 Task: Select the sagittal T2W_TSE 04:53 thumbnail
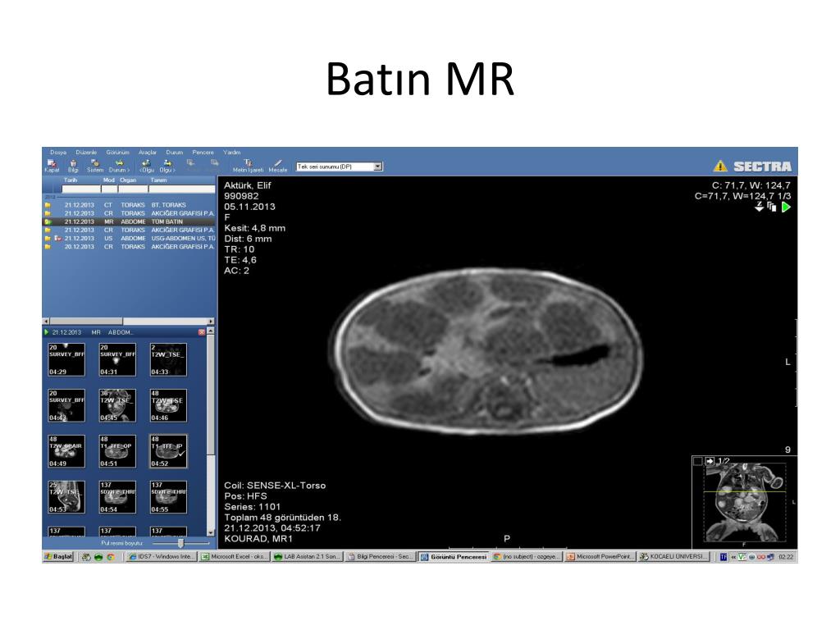[x=66, y=497]
